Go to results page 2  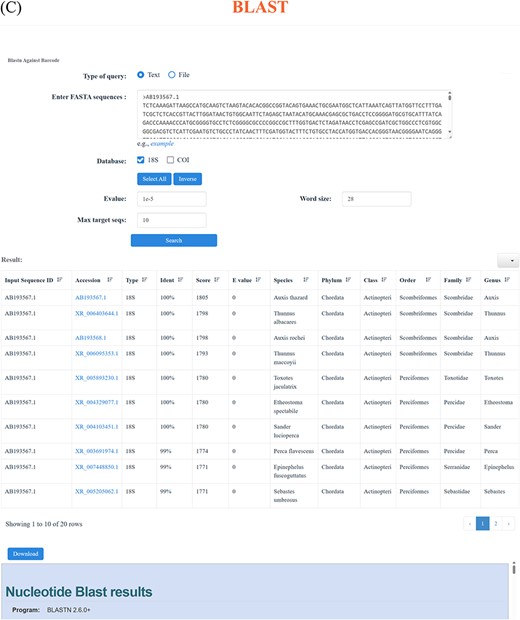(495, 524)
